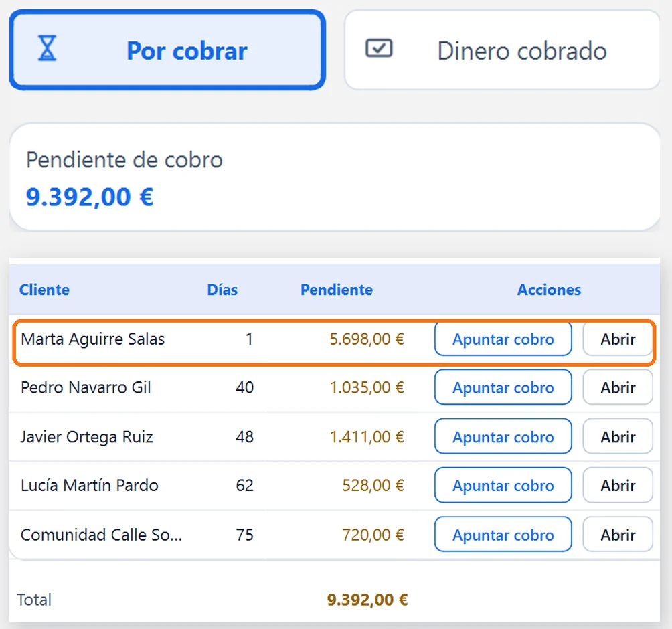
Task: Click the Cliente column header
Action: [x=44, y=290]
